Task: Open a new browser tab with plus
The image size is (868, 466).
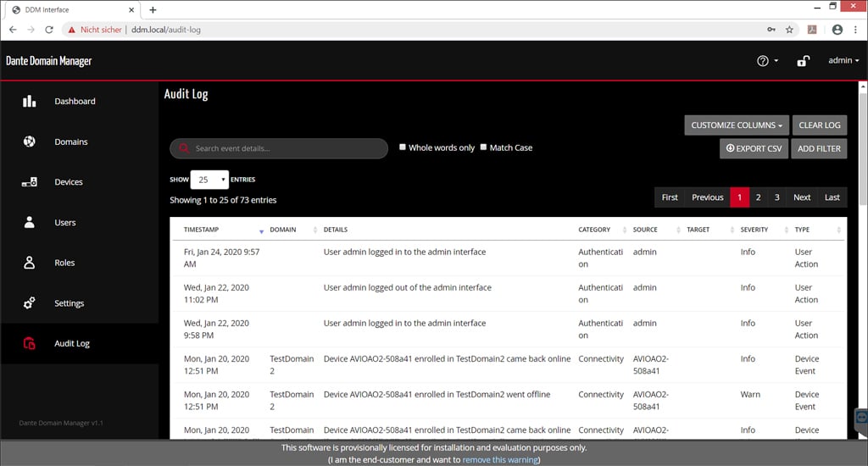Action: point(153,10)
